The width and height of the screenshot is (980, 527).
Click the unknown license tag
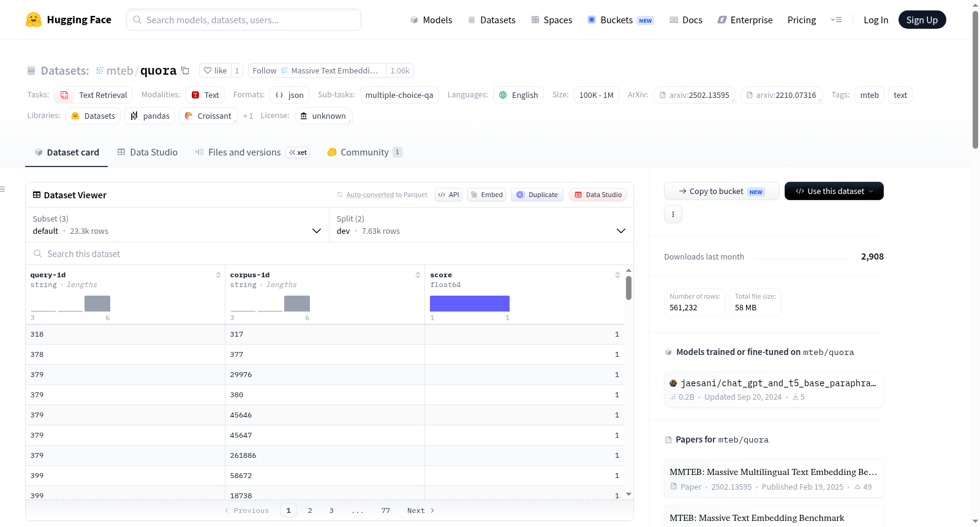click(323, 116)
